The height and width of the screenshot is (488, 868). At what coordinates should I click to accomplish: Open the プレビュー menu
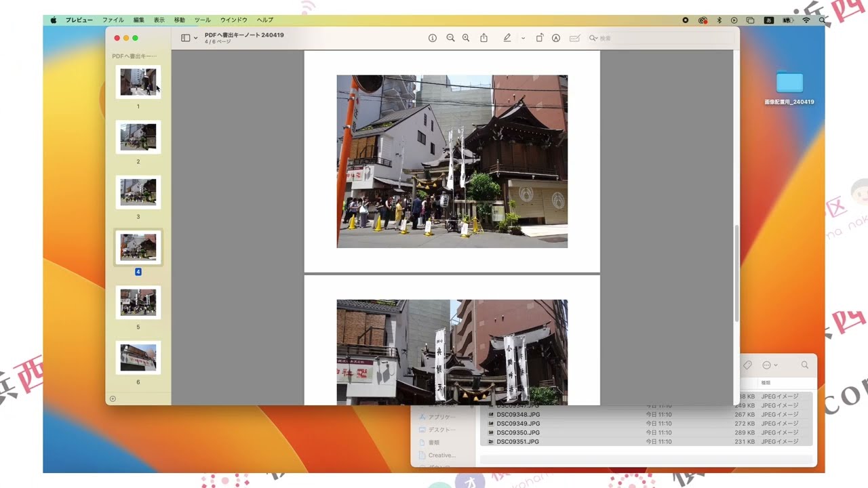(x=79, y=20)
